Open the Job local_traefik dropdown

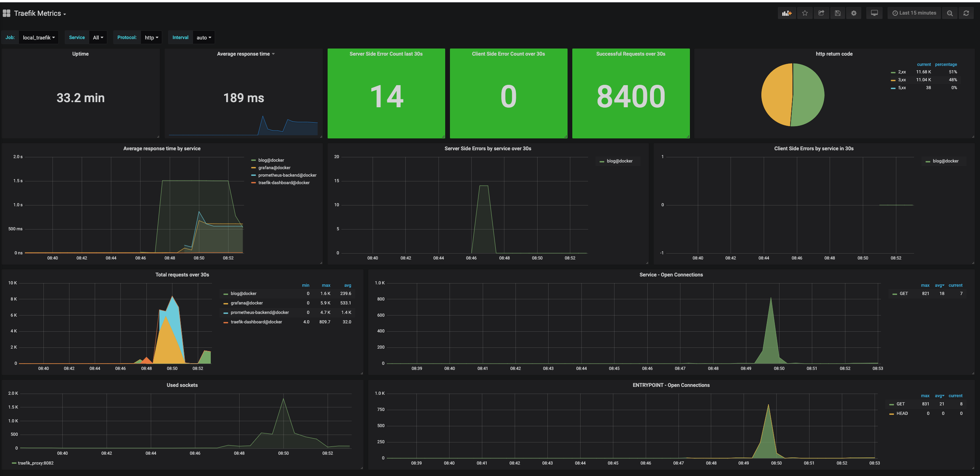(39, 37)
